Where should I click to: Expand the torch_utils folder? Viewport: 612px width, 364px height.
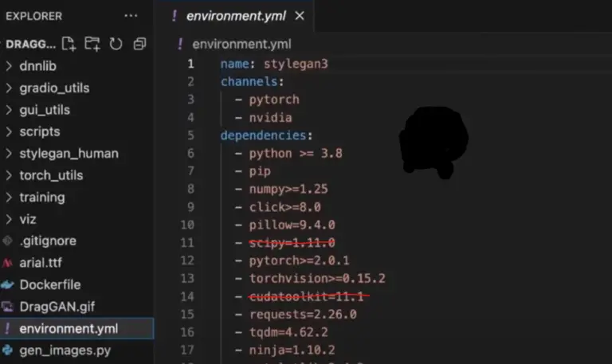(50, 175)
